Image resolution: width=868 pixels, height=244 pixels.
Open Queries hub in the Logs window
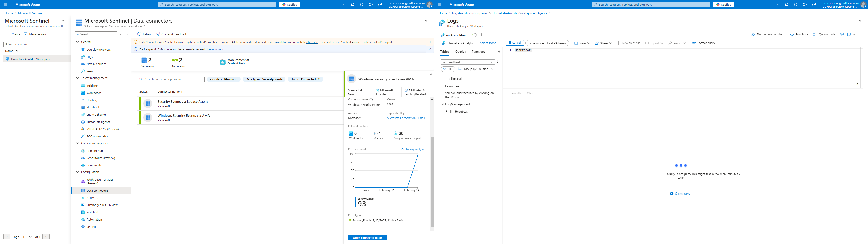coord(823,34)
